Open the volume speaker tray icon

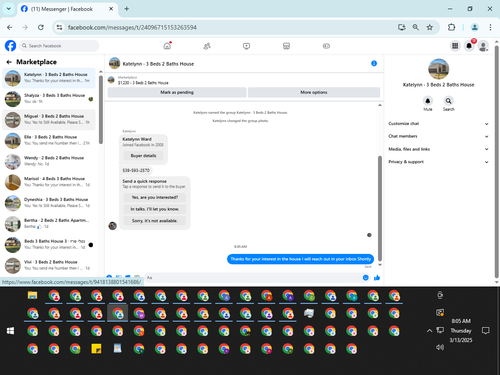point(440,347)
